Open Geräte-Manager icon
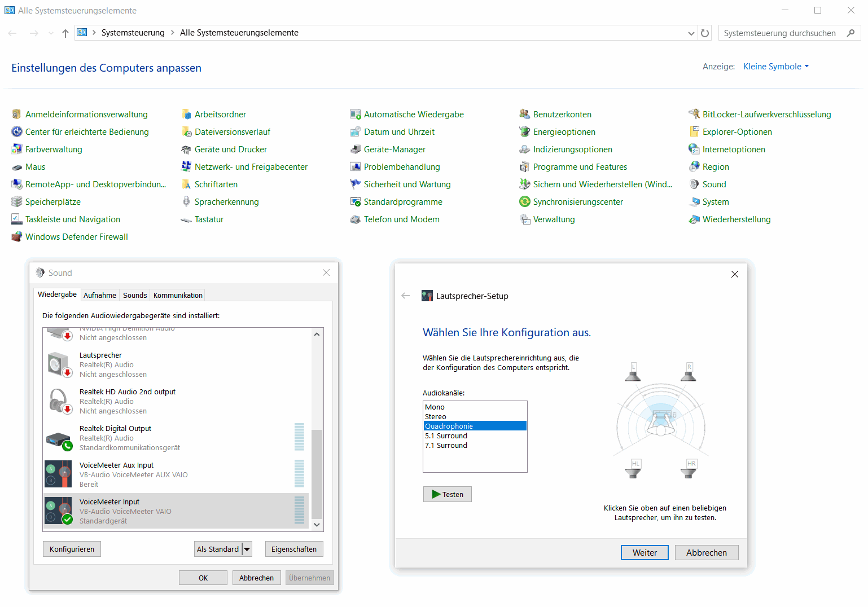The height and width of the screenshot is (607, 868). pos(355,149)
